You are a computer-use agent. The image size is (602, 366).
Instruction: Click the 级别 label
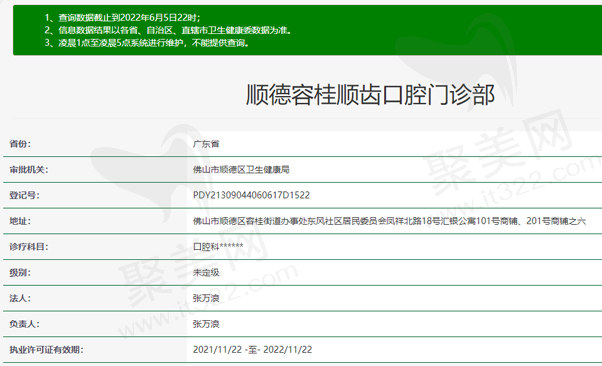pyautogui.click(x=20, y=273)
